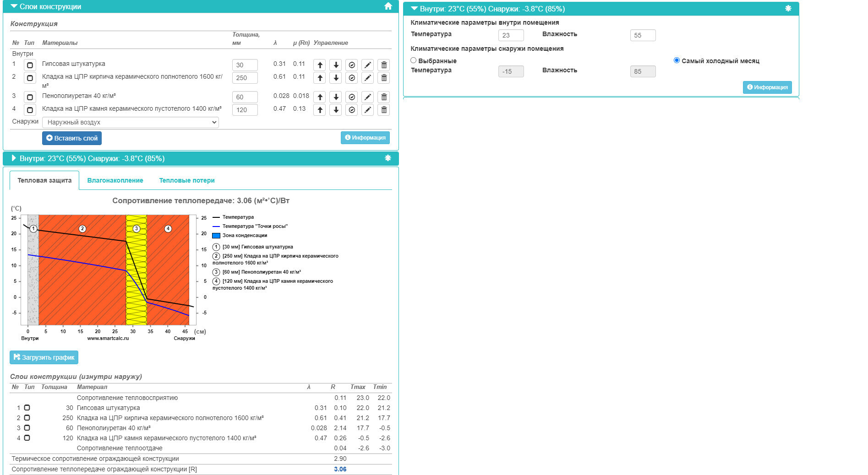Delete layer 4 hollow ceramic masonry
868x475 pixels.
click(x=384, y=110)
